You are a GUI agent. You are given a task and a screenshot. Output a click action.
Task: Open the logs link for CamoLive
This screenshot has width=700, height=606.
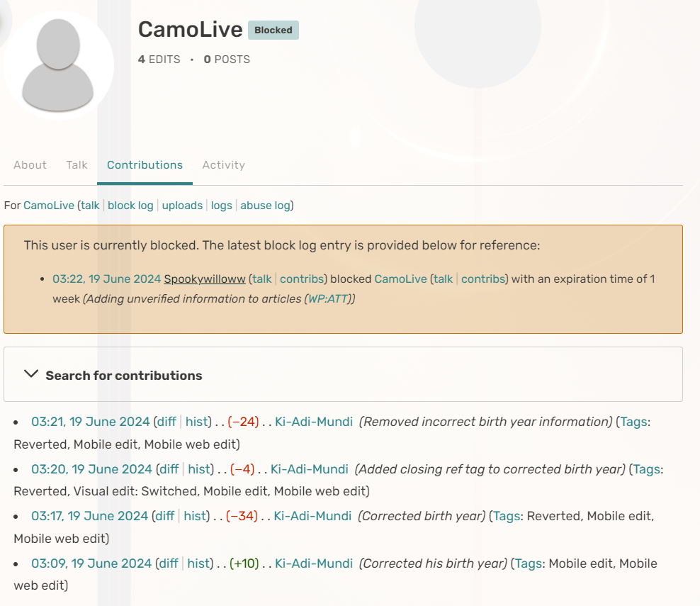coord(222,206)
